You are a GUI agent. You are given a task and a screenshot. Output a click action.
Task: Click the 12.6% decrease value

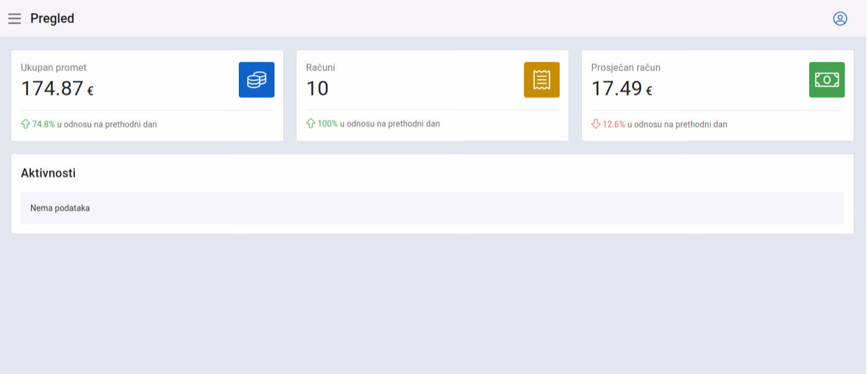614,124
